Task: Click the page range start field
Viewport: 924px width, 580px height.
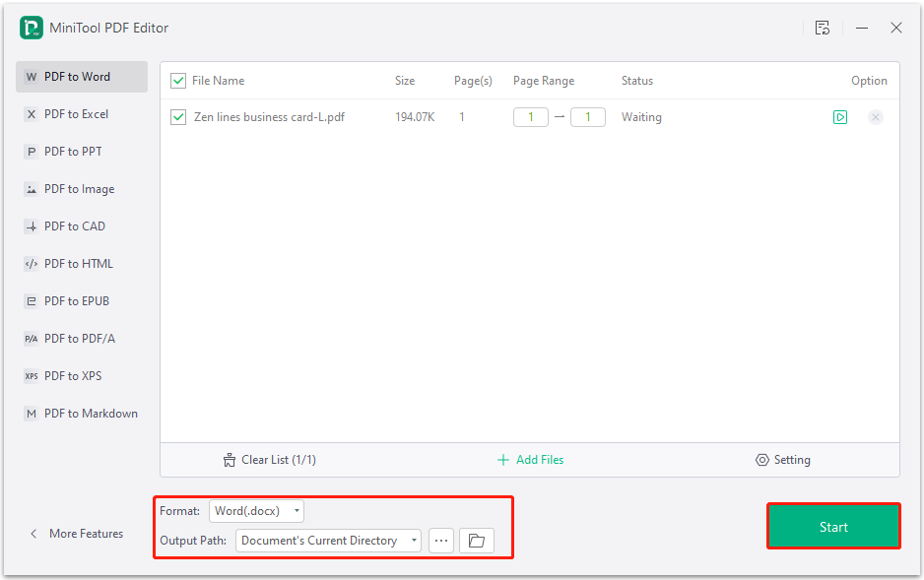Action: click(x=530, y=117)
